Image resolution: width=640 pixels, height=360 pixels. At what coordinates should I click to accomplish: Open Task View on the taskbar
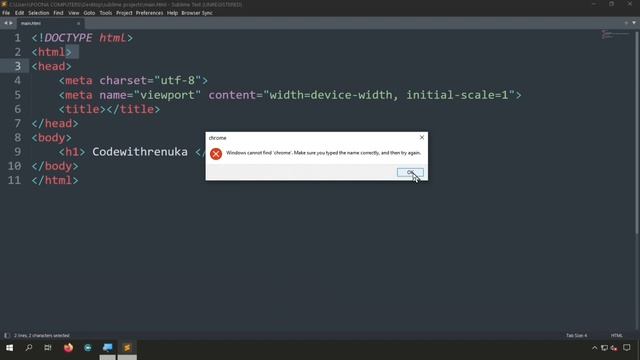tap(48, 348)
